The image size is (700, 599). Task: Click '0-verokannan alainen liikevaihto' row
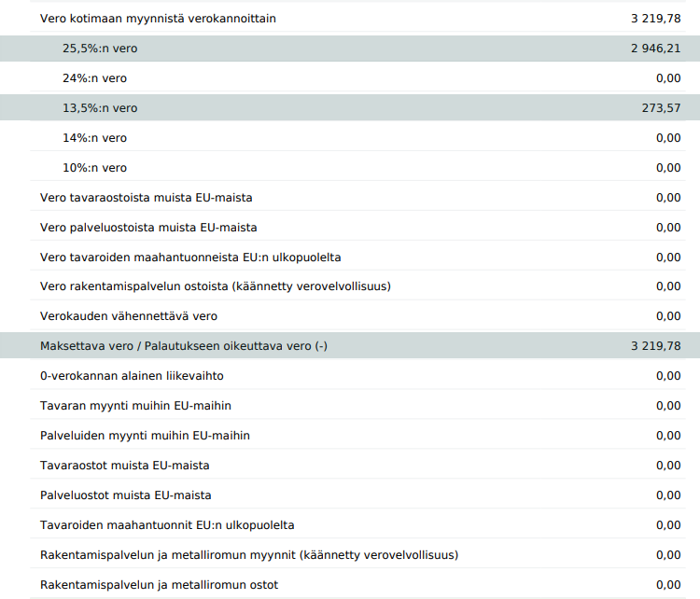point(132,376)
